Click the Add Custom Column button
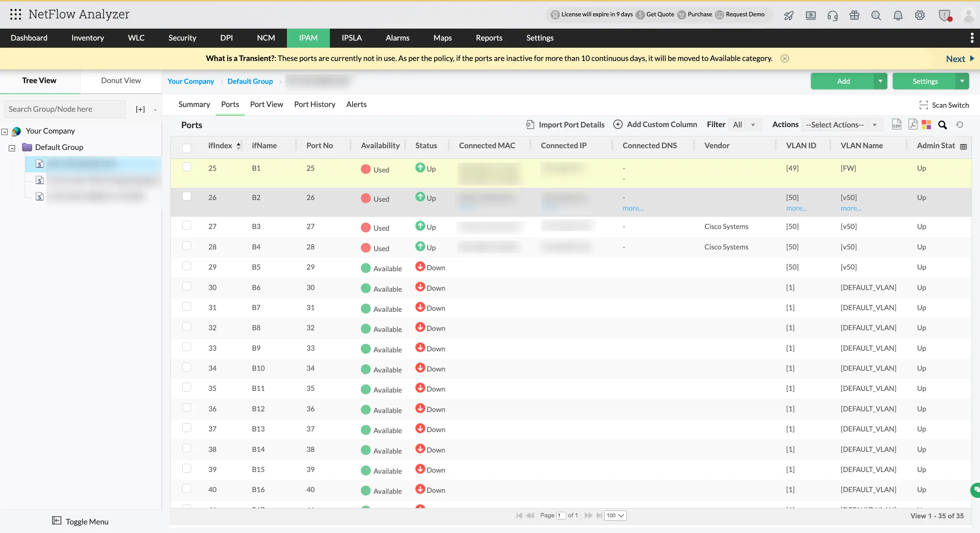The height and width of the screenshot is (533, 980). click(x=655, y=124)
